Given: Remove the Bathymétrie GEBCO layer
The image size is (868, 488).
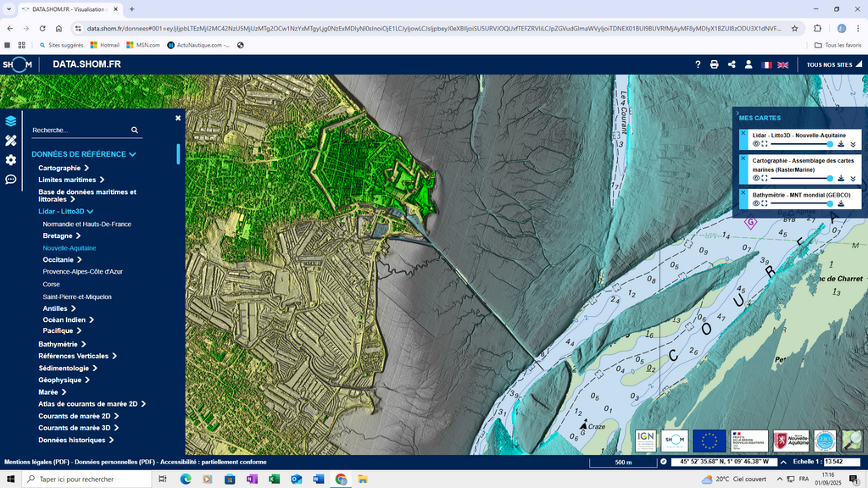Looking at the screenshot, I should [x=743, y=192].
